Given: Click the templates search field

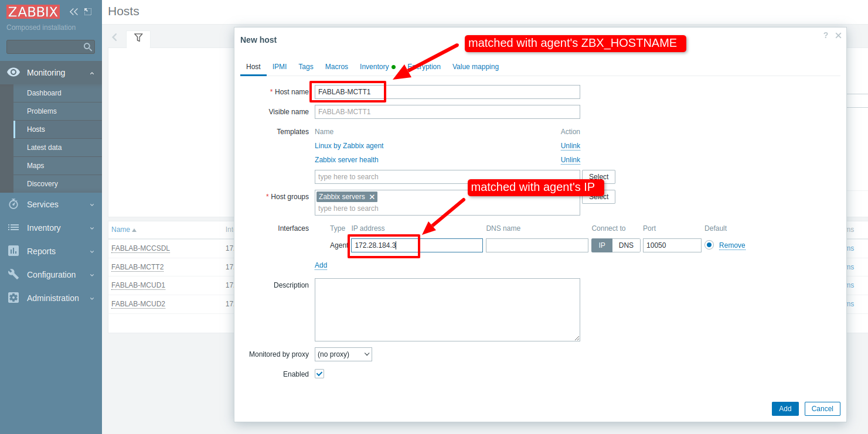Looking at the screenshot, I should 447,177.
